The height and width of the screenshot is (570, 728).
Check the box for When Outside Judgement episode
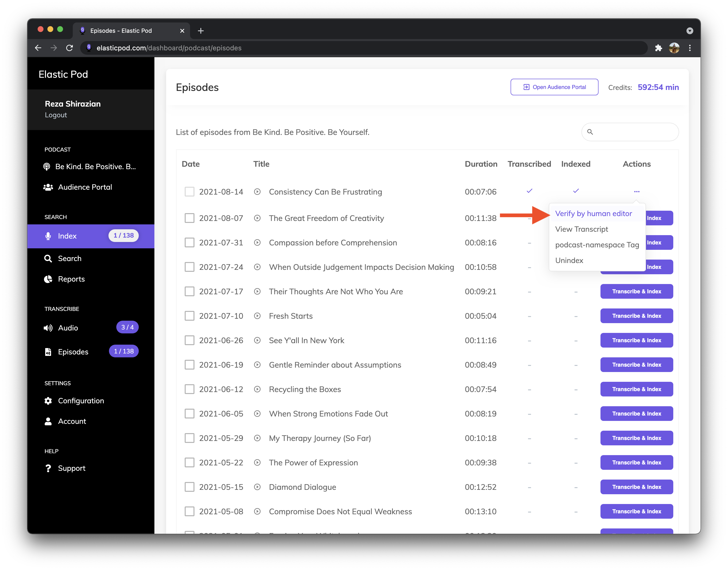[x=189, y=267]
